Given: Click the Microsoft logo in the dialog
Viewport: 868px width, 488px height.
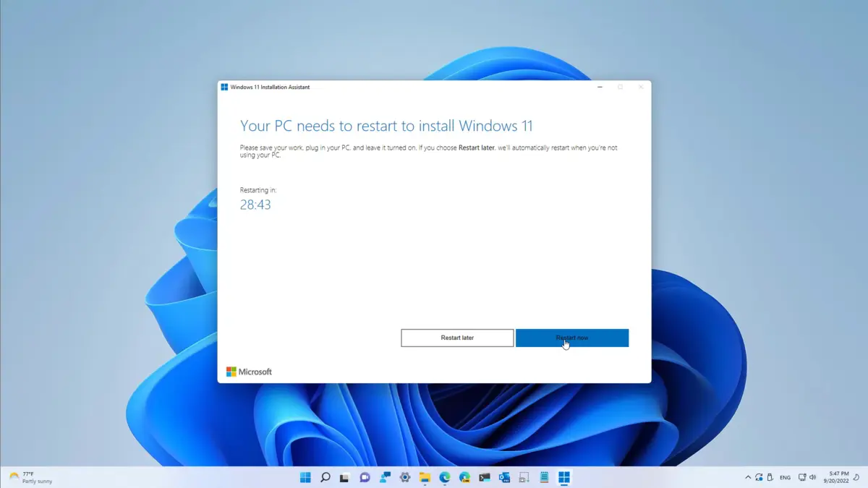Looking at the screenshot, I should [249, 372].
